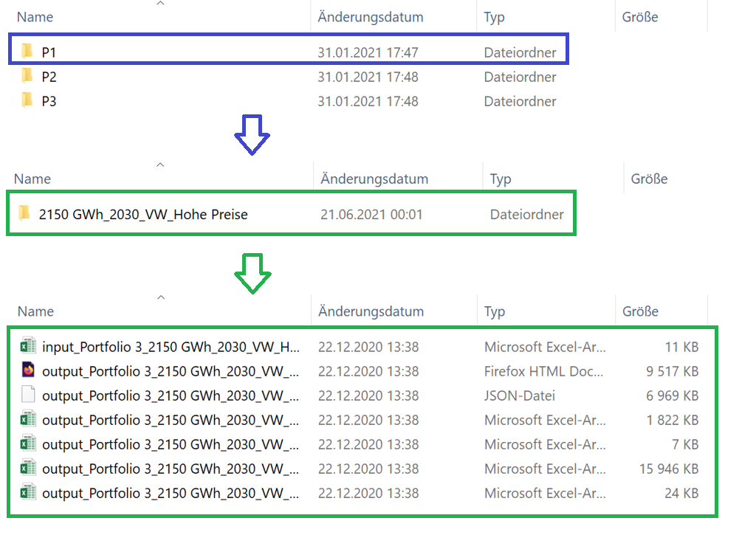Click the middle list Größe column header
Screen dimensions: 756x549
click(649, 179)
